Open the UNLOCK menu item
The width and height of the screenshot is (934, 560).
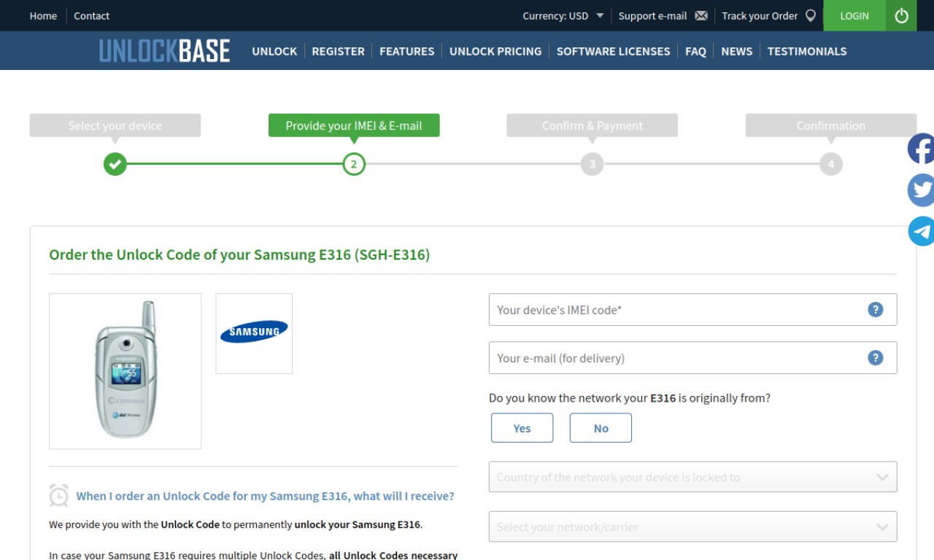click(x=274, y=51)
